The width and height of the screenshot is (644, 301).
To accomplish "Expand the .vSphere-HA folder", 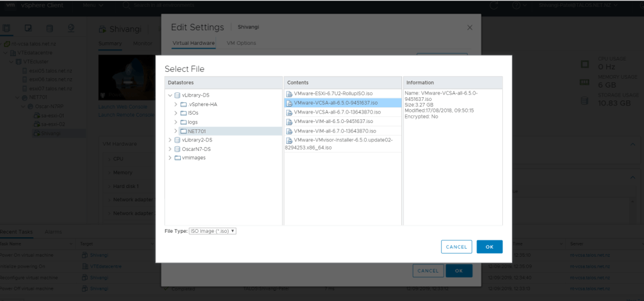I will (176, 104).
